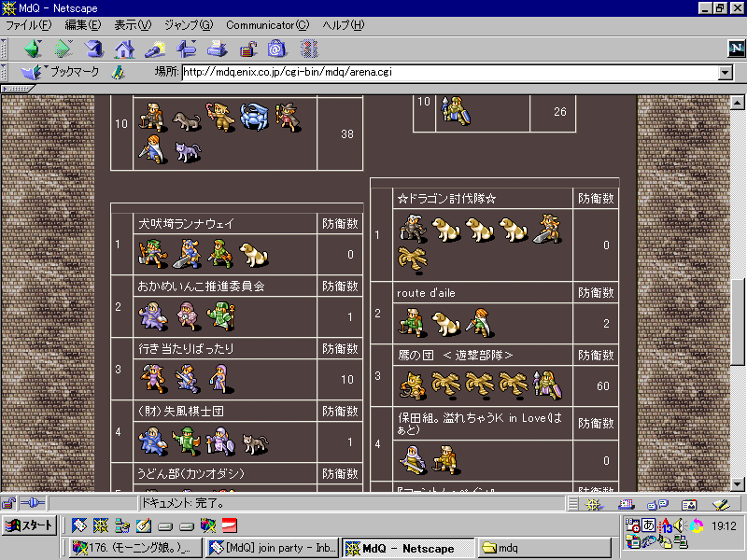Click the スタート Start button
The image size is (747, 560).
click(29, 525)
